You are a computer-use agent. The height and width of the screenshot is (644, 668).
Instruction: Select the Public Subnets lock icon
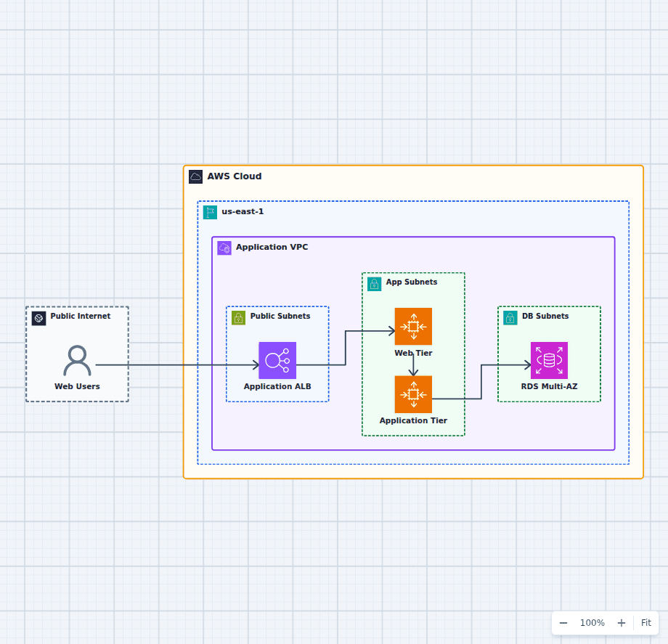pos(239,318)
